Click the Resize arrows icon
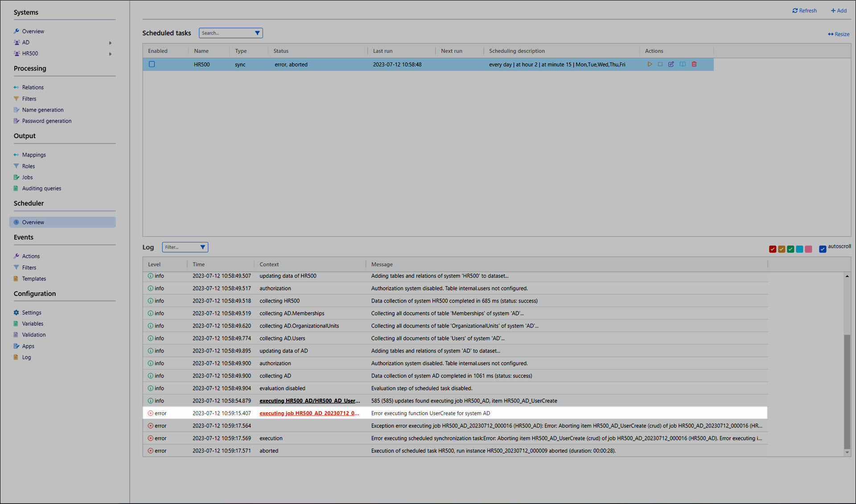This screenshot has height=504, width=856. pyautogui.click(x=831, y=34)
